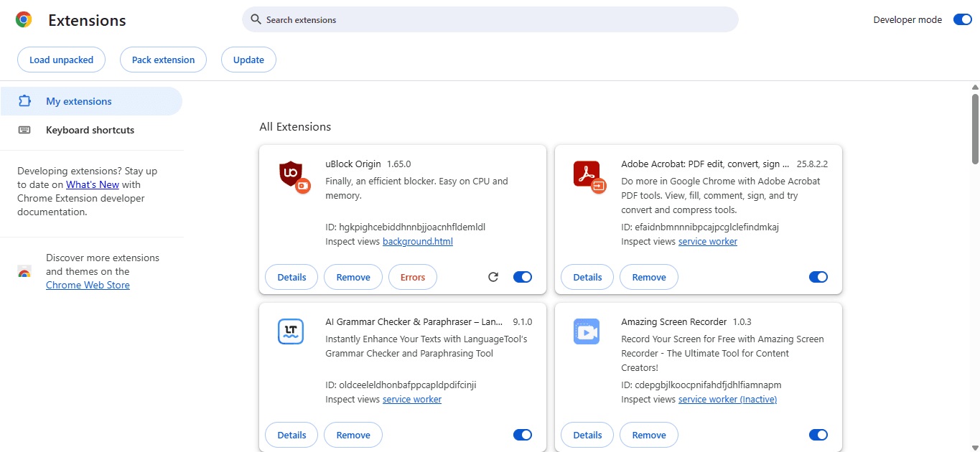This screenshot has height=452, width=980.
Task: Open Details for AI Grammar Checker
Action: click(x=291, y=435)
